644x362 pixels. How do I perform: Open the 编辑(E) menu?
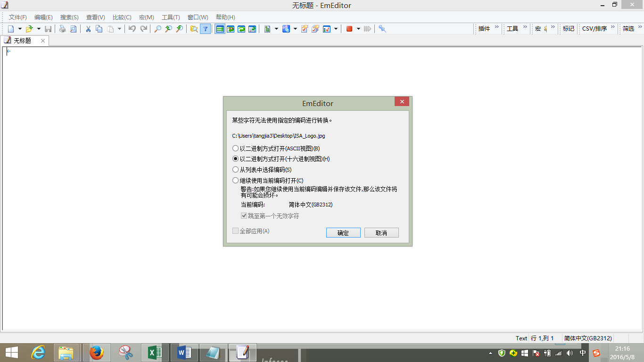tap(43, 17)
